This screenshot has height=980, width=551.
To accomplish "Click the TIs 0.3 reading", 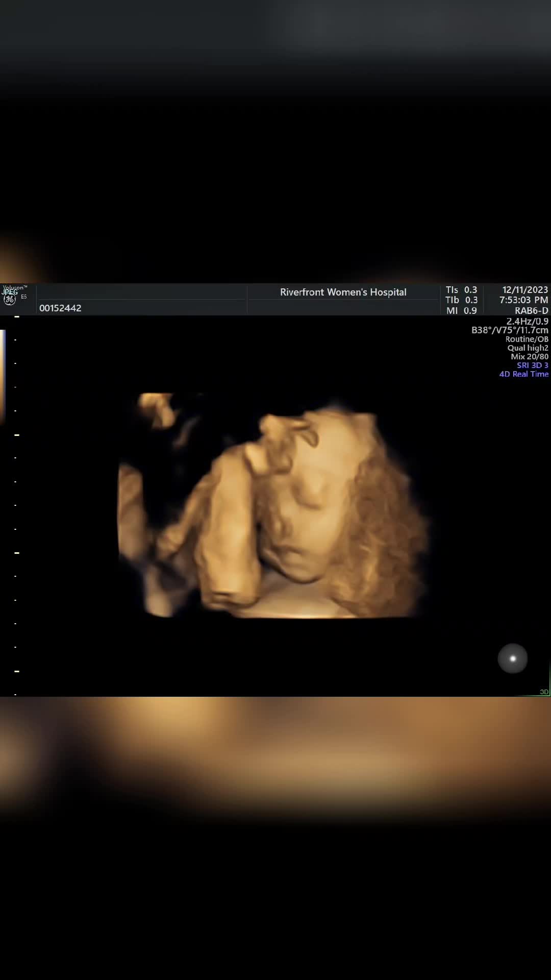I will 461,289.
